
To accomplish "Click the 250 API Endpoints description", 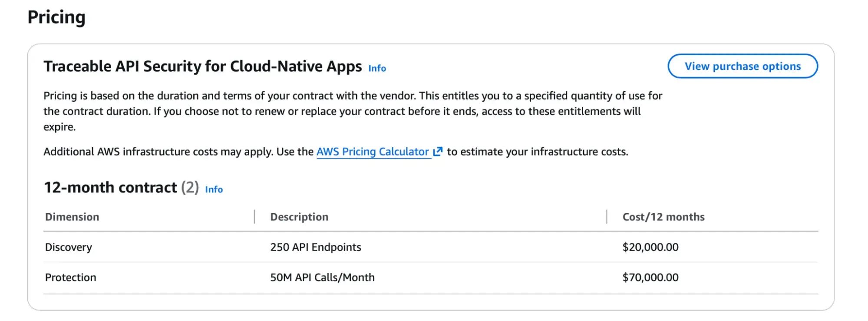I will (316, 247).
